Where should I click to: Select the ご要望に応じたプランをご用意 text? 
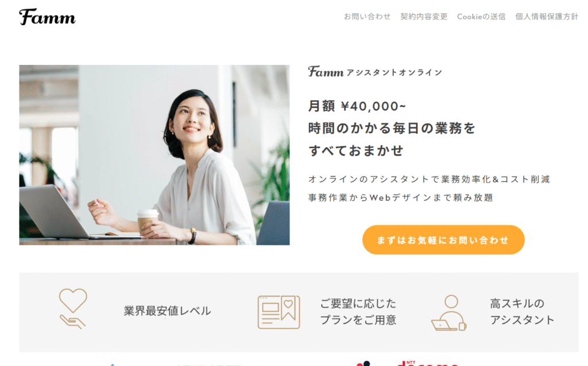point(358,312)
